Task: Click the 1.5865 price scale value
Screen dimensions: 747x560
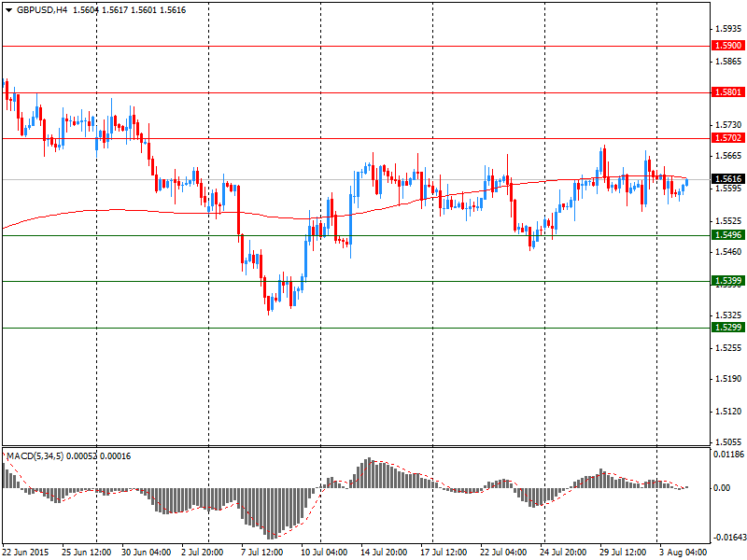Action: (x=728, y=62)
